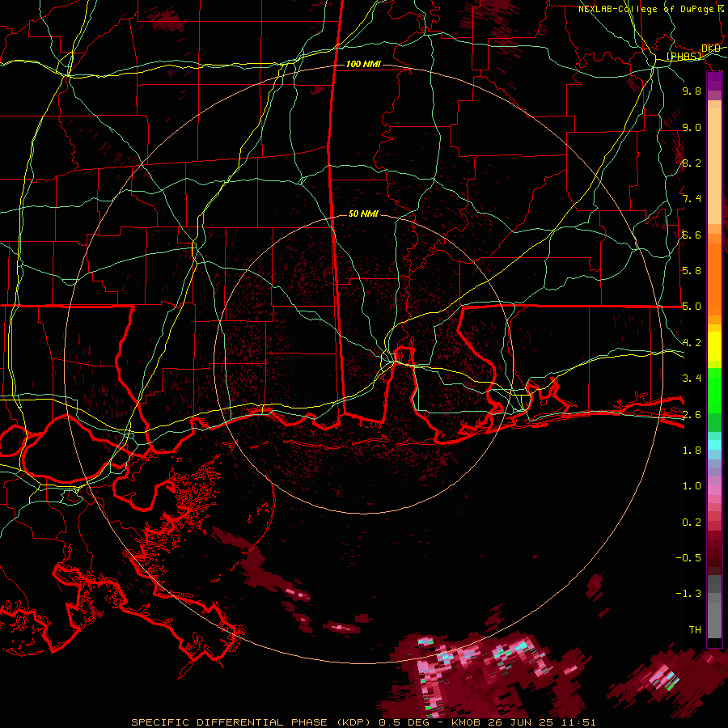This screenshot has width=728, height=728.
Task: Click the 6.6 scale value
Action: [692, 235]
